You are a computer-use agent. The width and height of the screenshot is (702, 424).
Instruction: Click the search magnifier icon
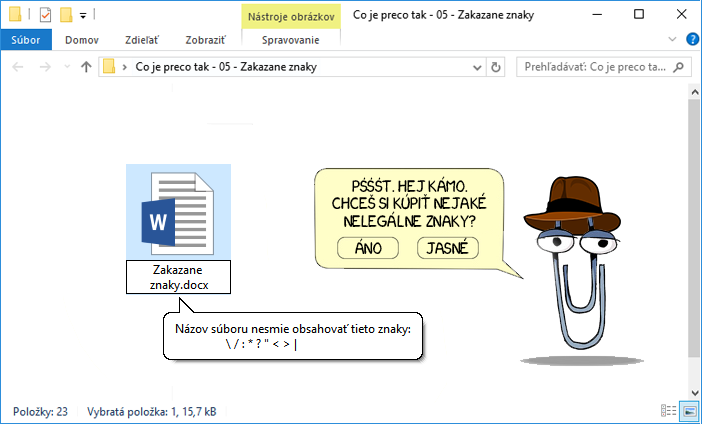coord(679,67)
